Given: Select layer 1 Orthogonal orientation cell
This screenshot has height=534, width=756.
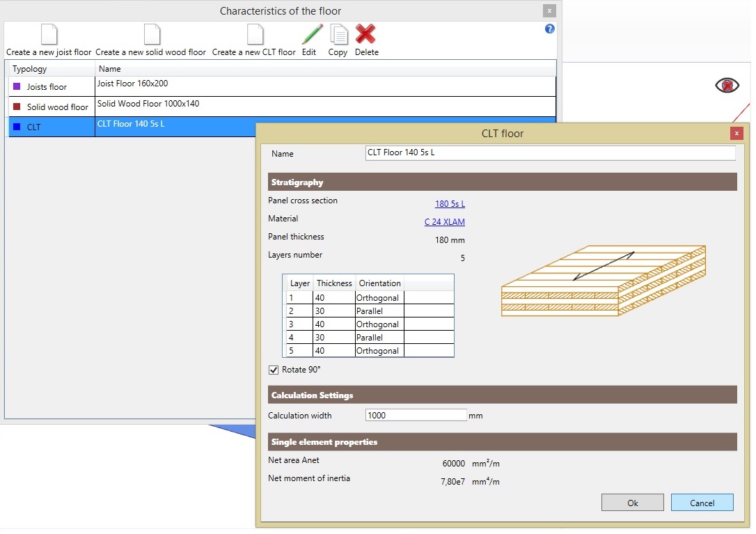Looking at the screenshot, I should click(379, 297).
